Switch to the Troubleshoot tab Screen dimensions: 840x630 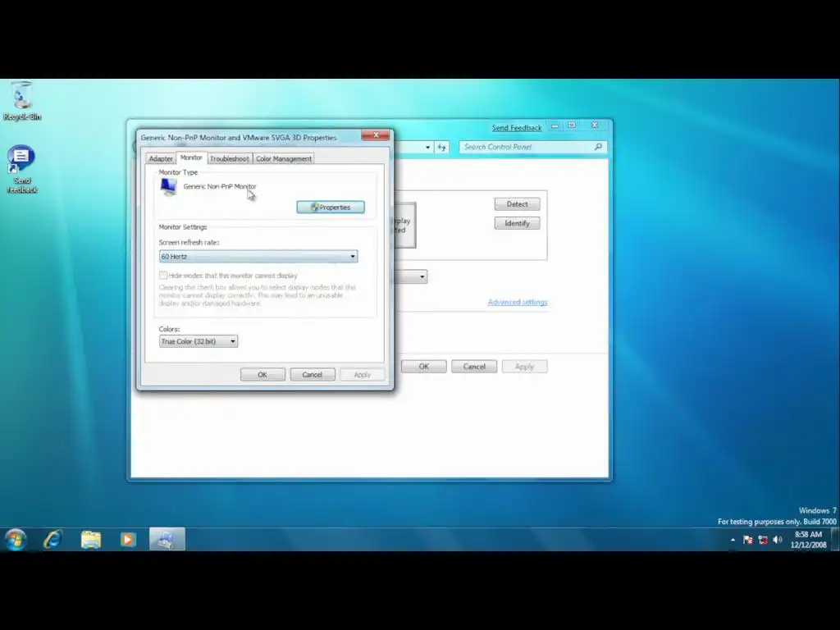(x=230, y=158)
